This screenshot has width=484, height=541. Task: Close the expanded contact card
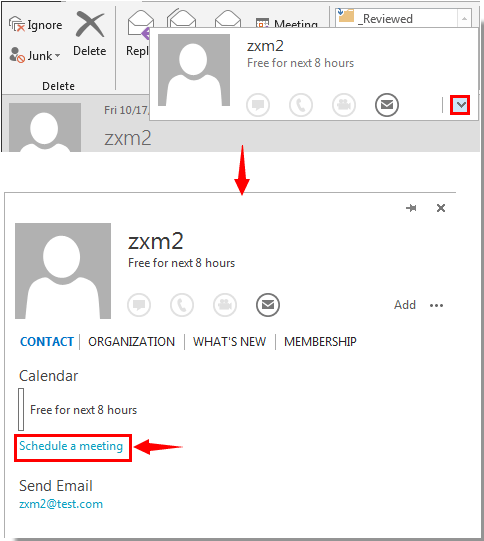(x=441, y=208)
